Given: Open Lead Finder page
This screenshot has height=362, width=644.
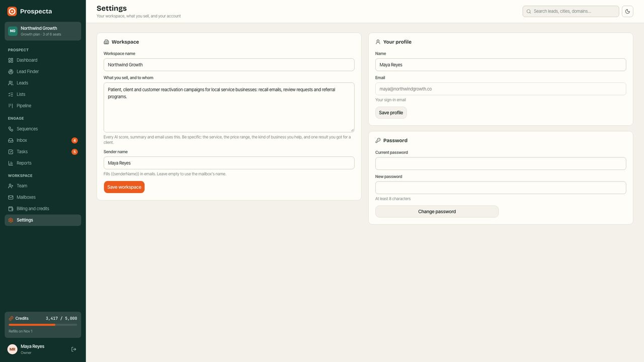Looking at the screenshot, I should (x=43, y=71).
